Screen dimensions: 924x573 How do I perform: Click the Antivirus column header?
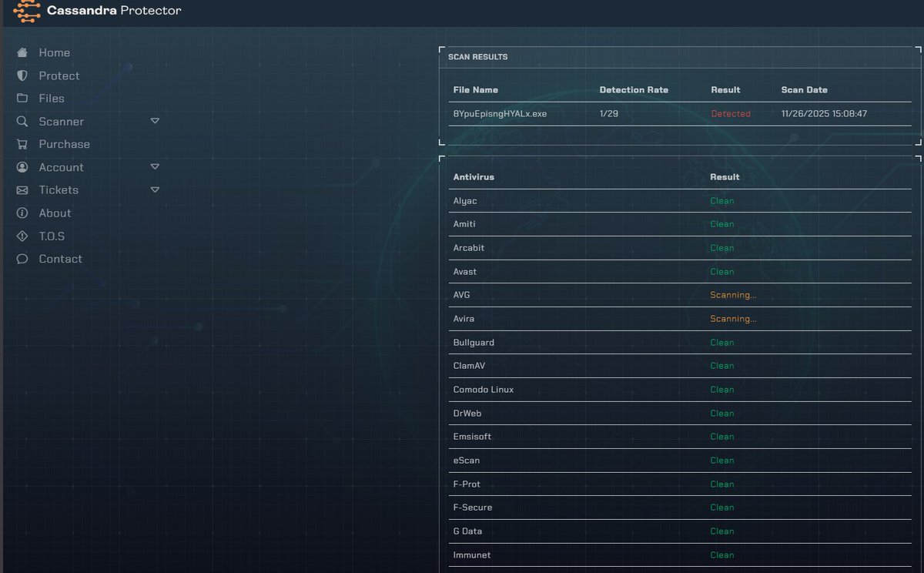click(474, 177)
